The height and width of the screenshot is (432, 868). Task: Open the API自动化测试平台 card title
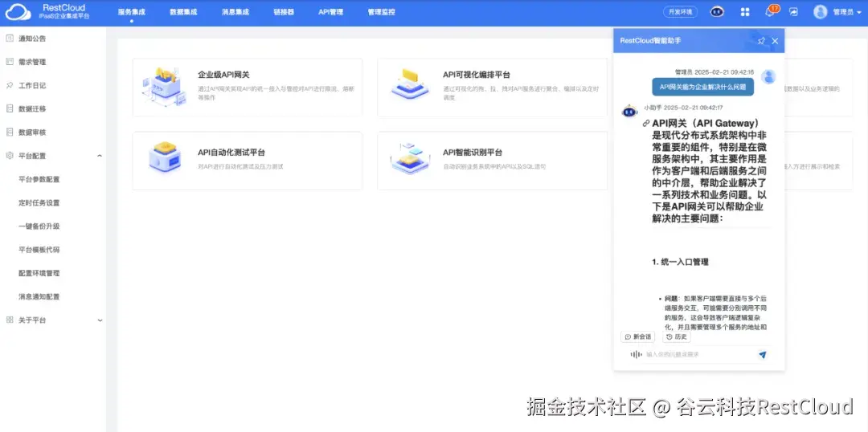pyautogui.click(x=231, y=152)
